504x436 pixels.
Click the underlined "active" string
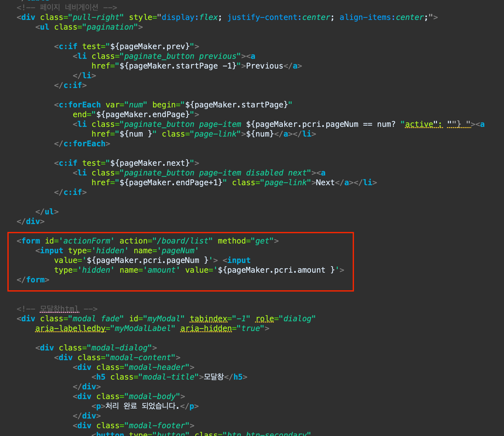click(x=419, y=124)
